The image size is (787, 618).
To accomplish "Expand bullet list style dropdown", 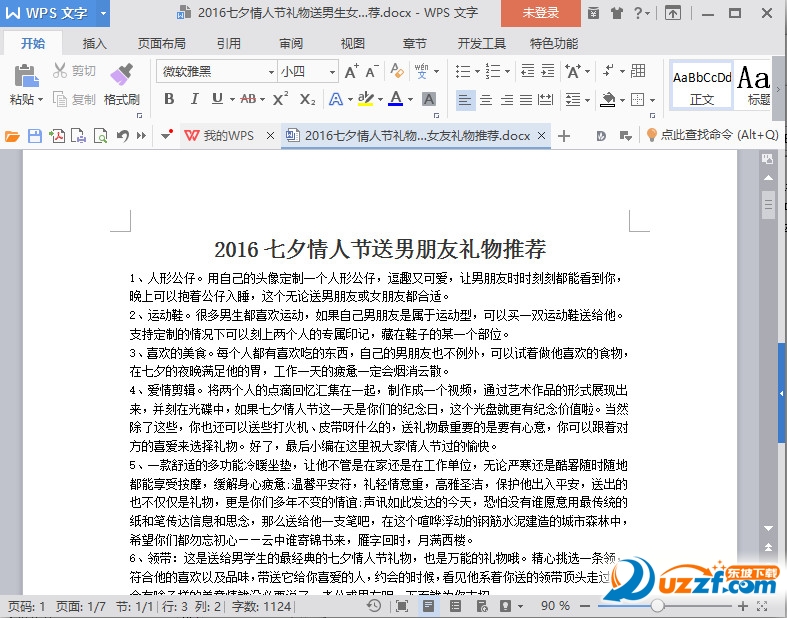I will pyautogui.click(x=477, y=71).
